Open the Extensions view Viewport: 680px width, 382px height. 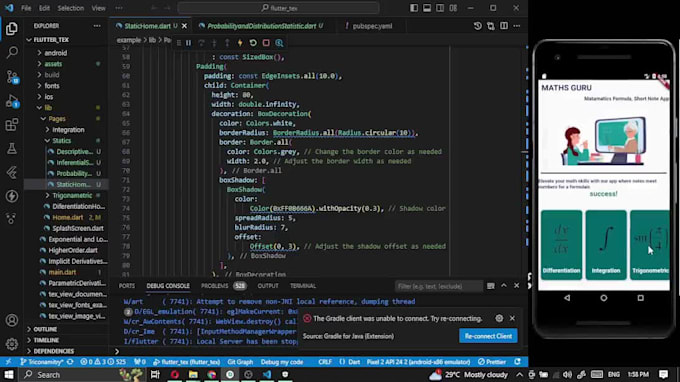12,125
